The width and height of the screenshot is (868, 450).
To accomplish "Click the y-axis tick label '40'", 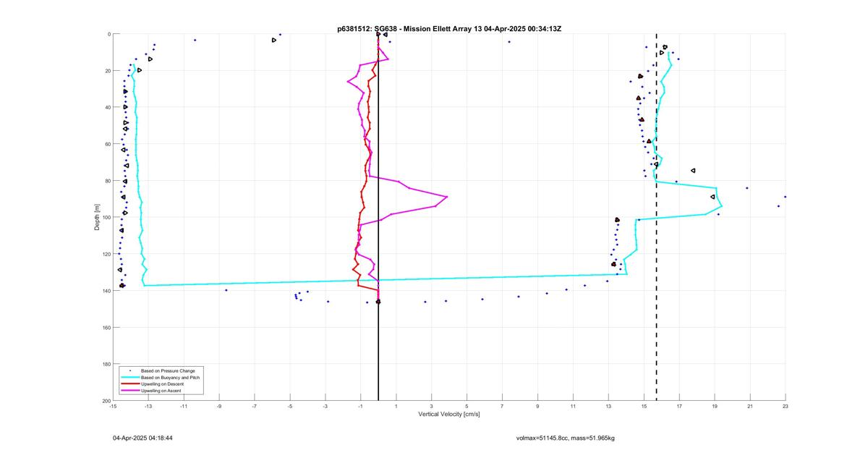I will tap(107, 107).
